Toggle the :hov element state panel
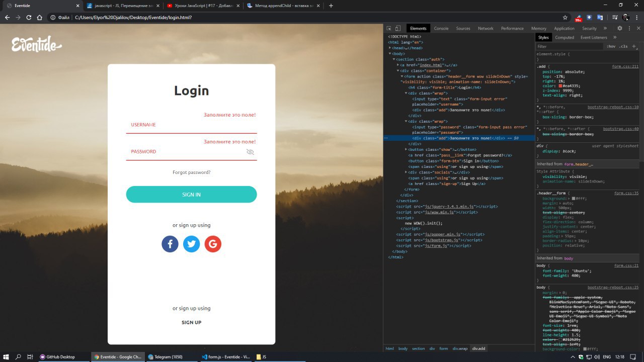 (611, 46)
